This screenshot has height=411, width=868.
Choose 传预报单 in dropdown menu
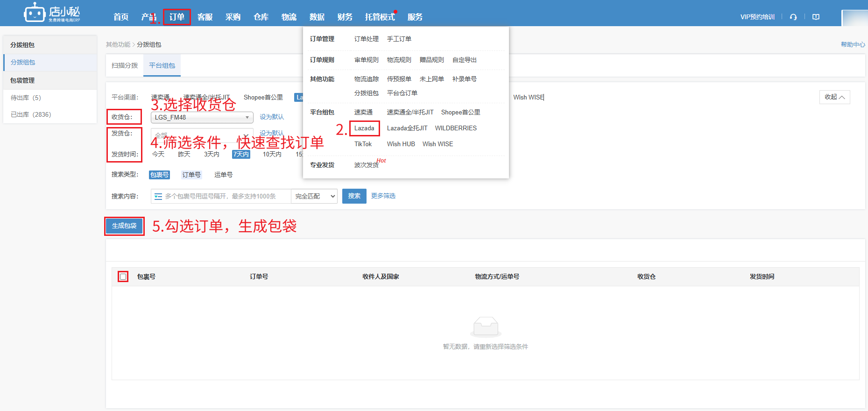399,79
